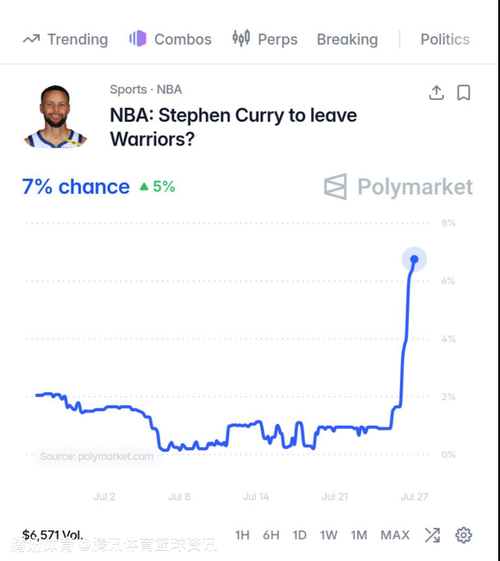The image size is (500, 561).
Task: Click the Perps candlestick icon
Action: 241,38
